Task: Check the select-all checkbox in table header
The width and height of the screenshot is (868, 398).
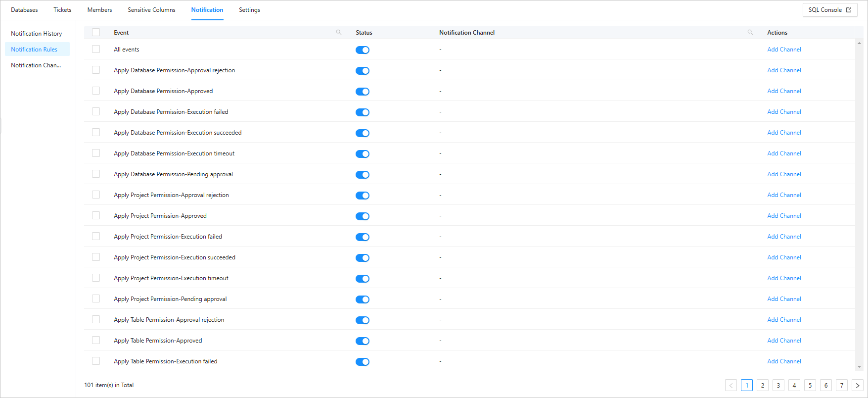Action: pyautogui.click(x=96, y=32)
